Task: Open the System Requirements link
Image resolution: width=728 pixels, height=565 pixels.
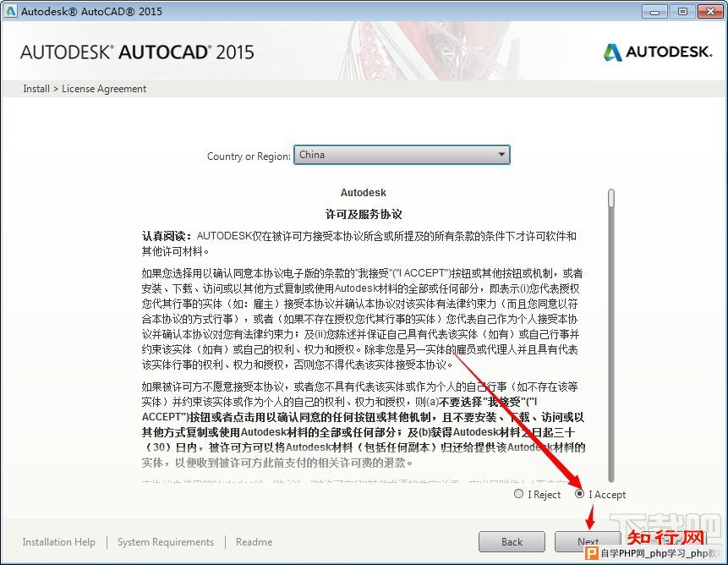Action: [x=166, y=542]
